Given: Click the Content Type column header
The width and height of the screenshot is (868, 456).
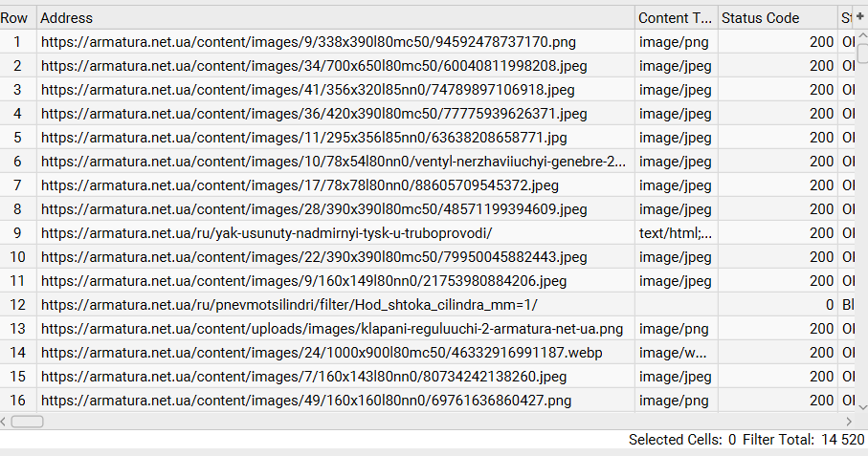Looking at the screenshot, I should point(676,18).
